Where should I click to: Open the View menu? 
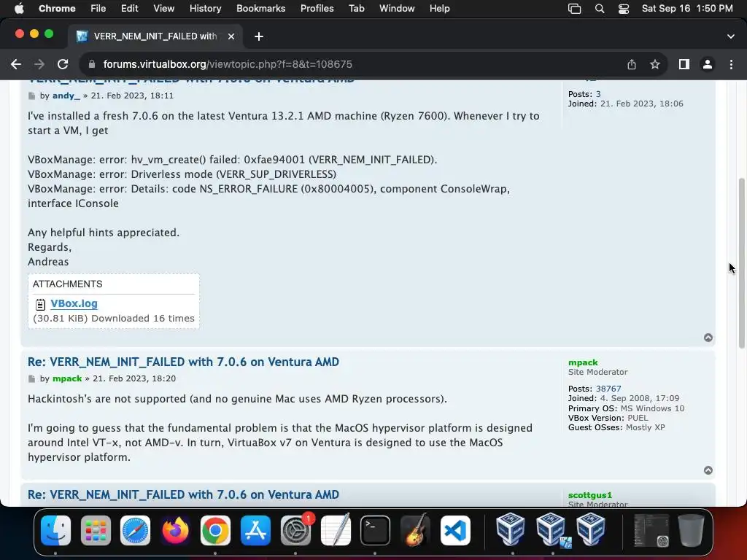click(x=164, y=9)
